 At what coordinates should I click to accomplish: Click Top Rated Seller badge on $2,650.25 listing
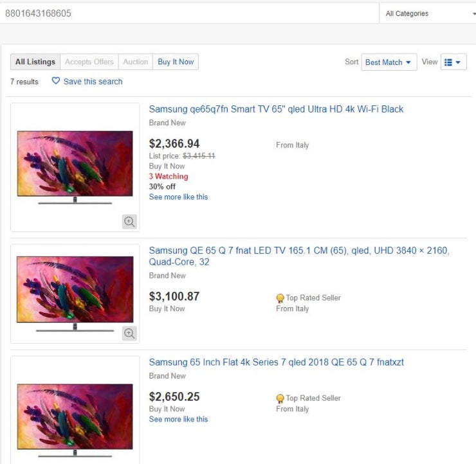(x=280, y=398)
